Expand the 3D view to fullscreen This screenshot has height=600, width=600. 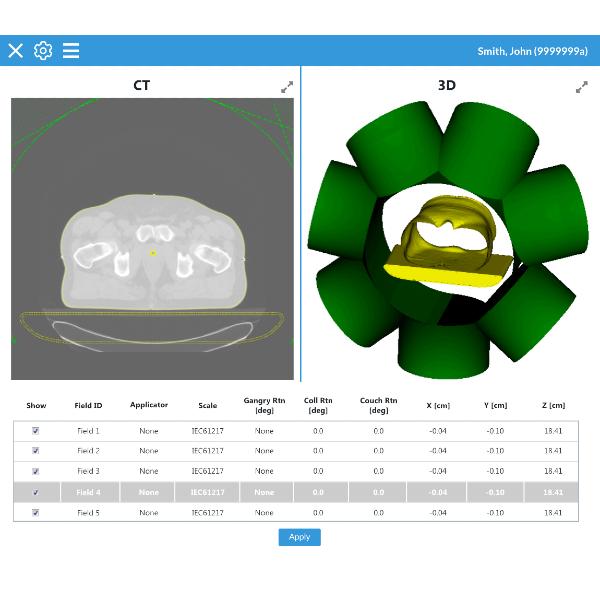pyautogui.click(x=582, y=87)
